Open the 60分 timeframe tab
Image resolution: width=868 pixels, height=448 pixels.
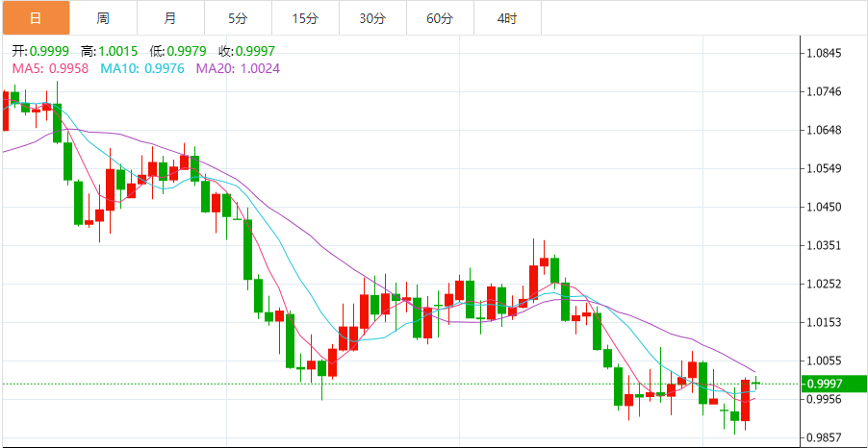click(x=440, y=18)
